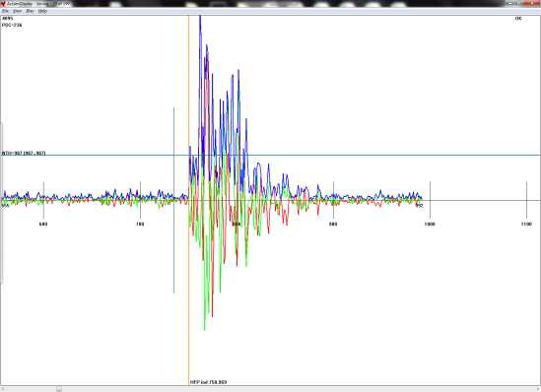The height and width of the screenshot is (392, 541).
Task: Open the Help menu
Action: (x=42, y=11)
